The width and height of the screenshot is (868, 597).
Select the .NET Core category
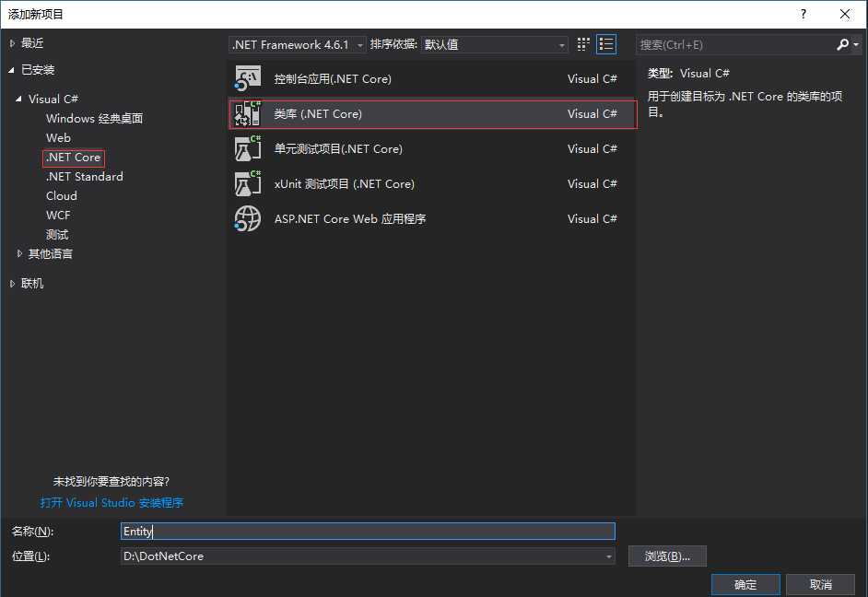point(74,158)
